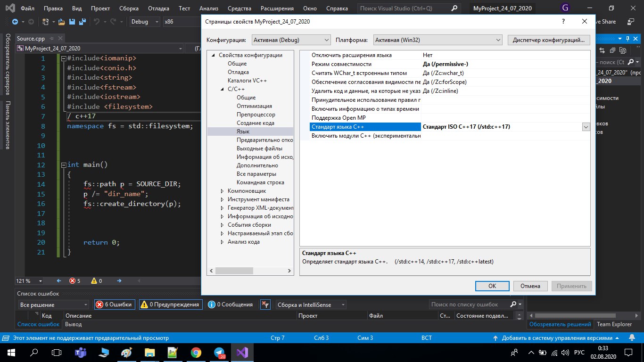Toggle the 0 Сообщения filter button
Screen dimensions: 644x362
tap(231, 304)
